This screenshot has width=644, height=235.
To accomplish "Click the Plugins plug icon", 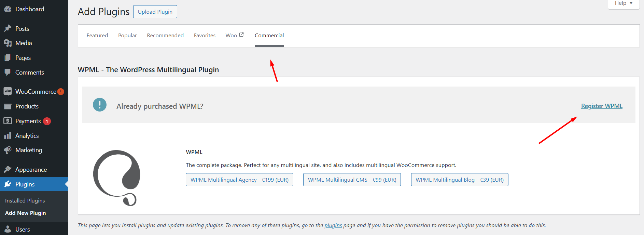I will [8, 184].
